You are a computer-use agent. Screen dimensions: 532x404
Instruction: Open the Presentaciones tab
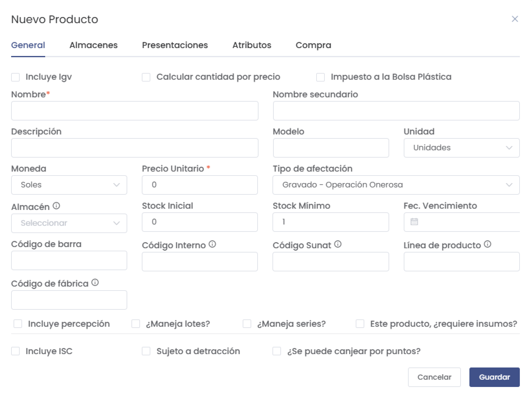(175, 45)
